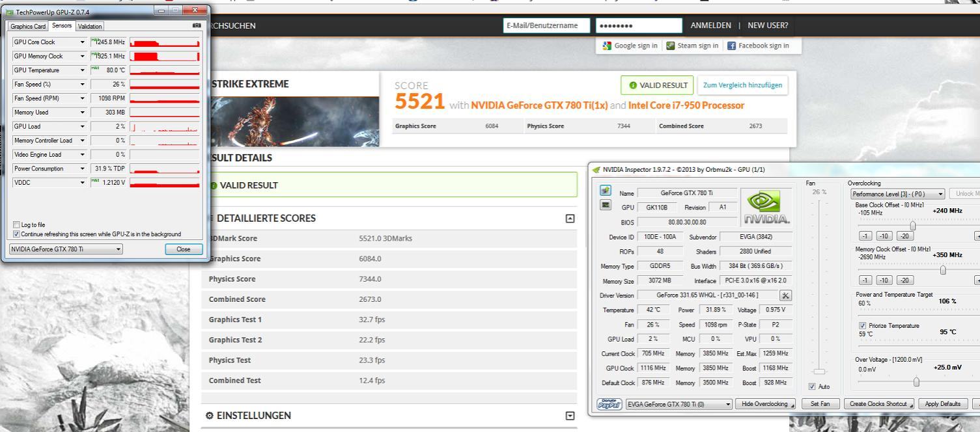Click base clock -1 button
Screen dimensions: 980x432
pyautogui.click(x=865, y=236)
